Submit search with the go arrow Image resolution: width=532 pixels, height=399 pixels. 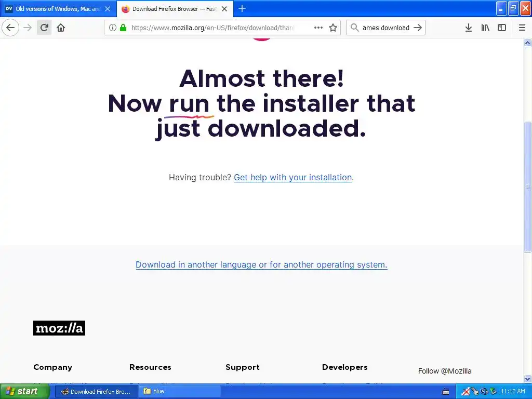click(x=418, y=28)
